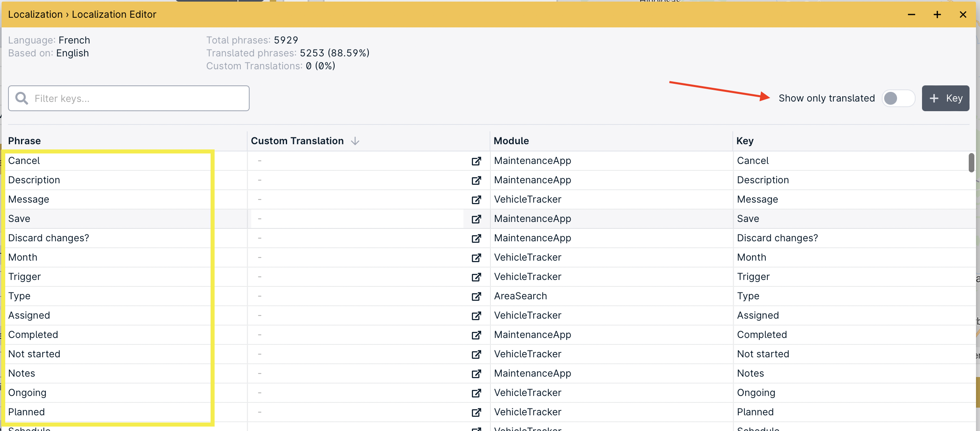Sort by the Custom Translation arrow
Viewport: 980px width, 431px height.
[x=355, y=141]
